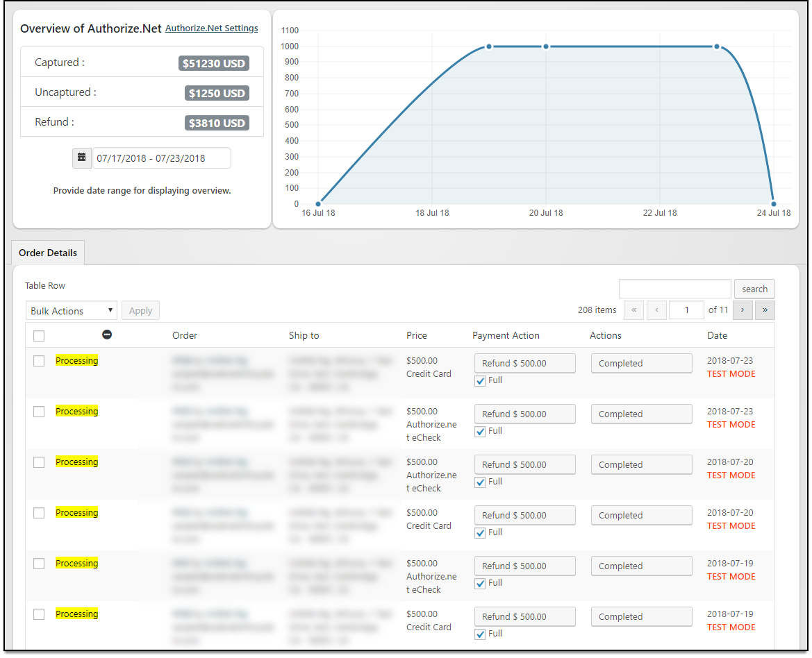Click TEST MODE label on 2018-07-19 eCheck order
This screenshot has height=658, width=812.
pos(731,576)
